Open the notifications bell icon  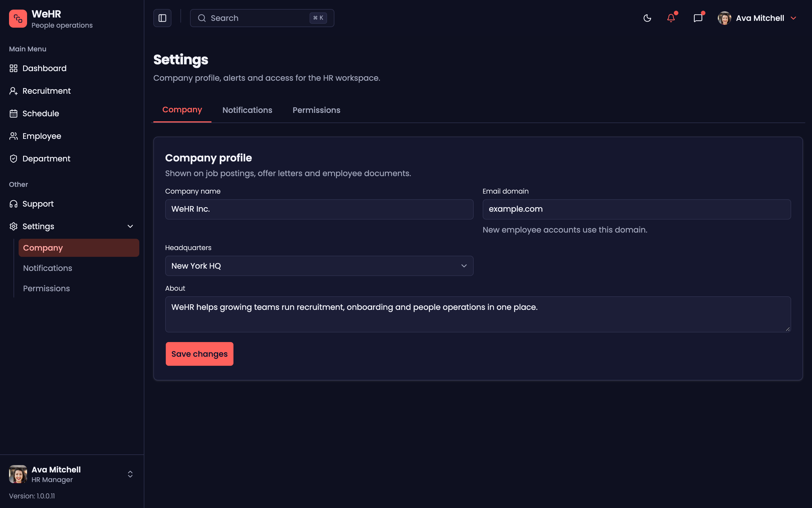pyautogui.click(x=671, y=18)
